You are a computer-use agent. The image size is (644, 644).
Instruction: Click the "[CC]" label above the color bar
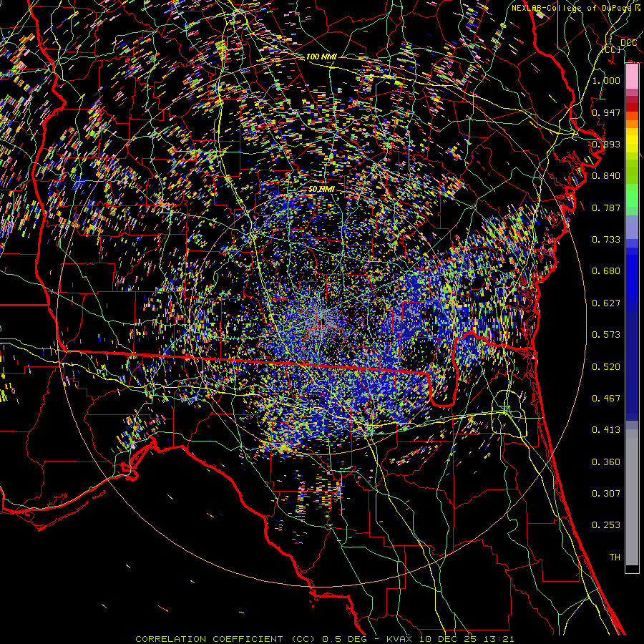click(611, 49)
